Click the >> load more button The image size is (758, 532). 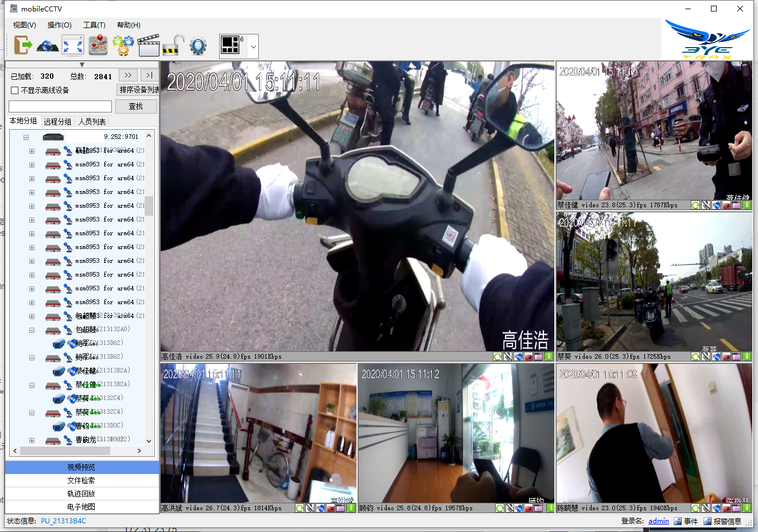pyautogui.click(x=128, y=75)
